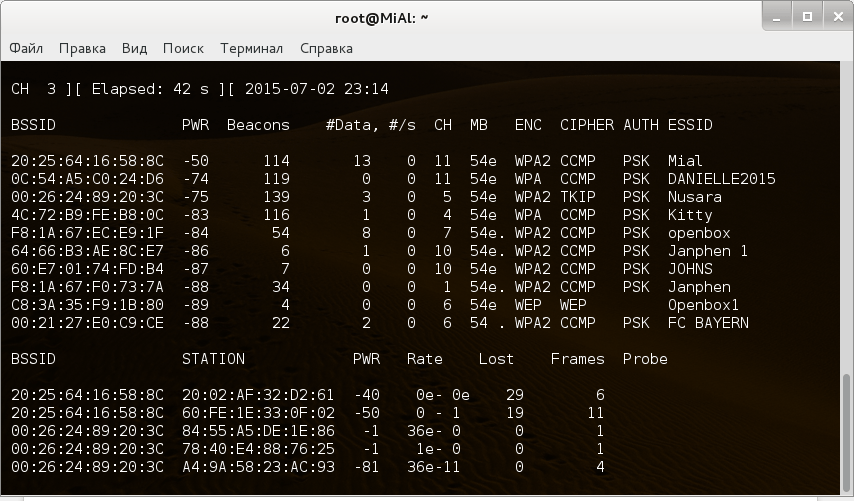Click the ESSID column header text

[690, 125]
